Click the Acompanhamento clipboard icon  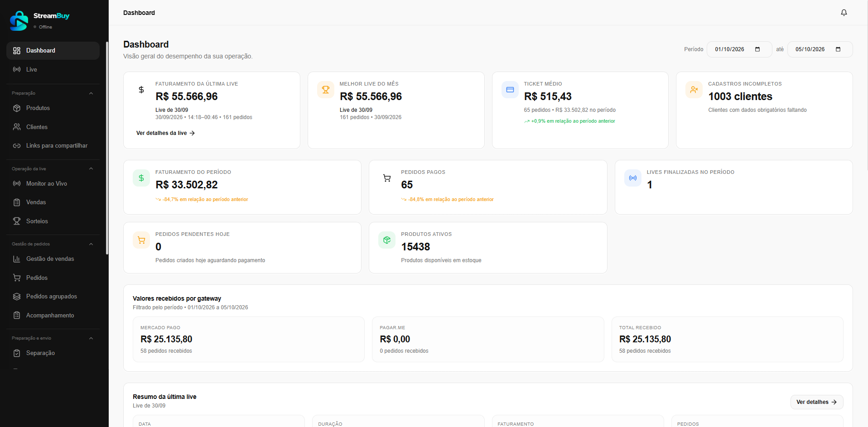[x=17, y=315]
